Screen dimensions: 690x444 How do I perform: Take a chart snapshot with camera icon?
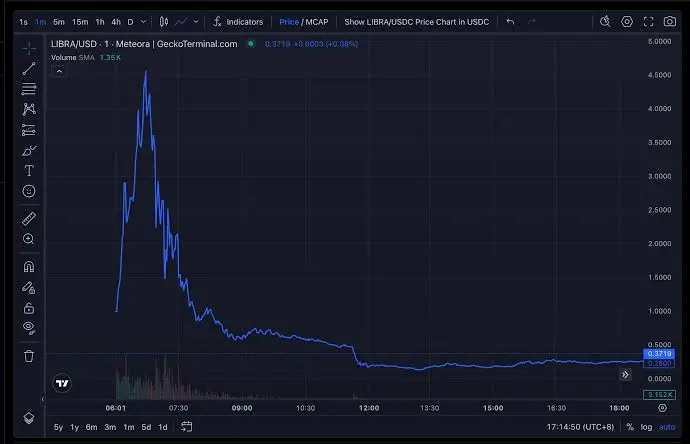(670, 21)
